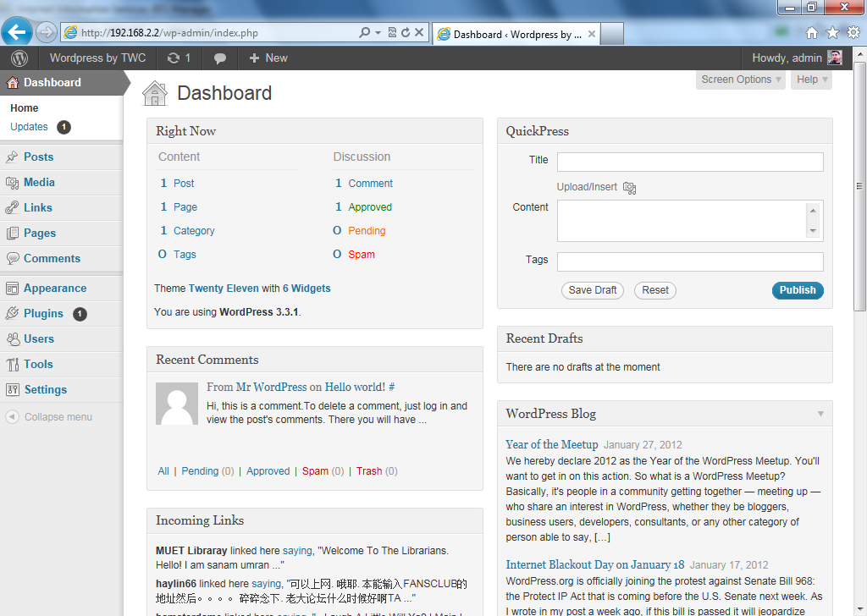This screenshot has height=616, width=867.
Task: Click the Posts pushpin icon
Action: 12,157
